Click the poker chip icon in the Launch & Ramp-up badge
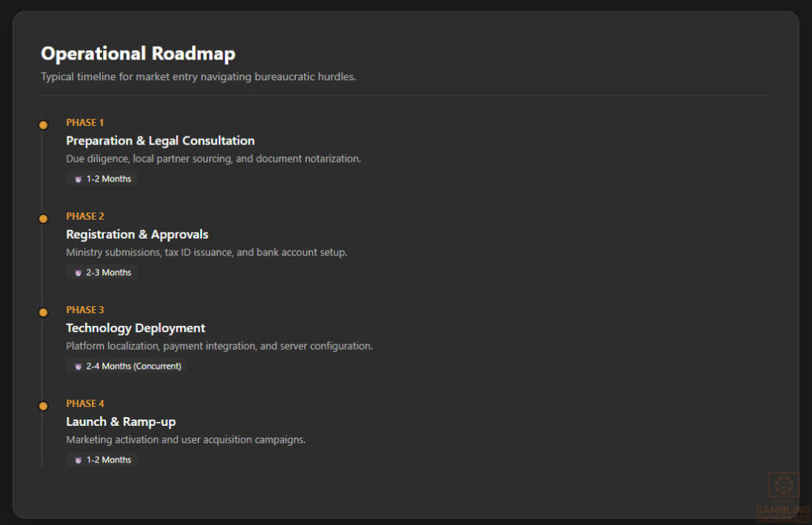 coord(78,459)
